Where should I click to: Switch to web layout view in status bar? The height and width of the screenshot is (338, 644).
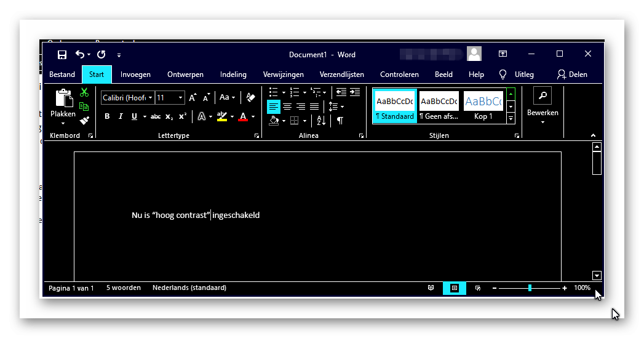click(x=478, y=288)
